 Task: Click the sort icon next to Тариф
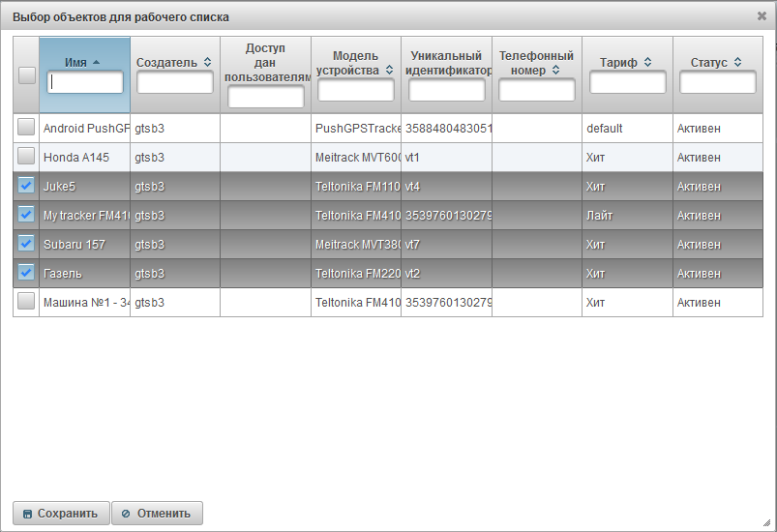[647, 62]
